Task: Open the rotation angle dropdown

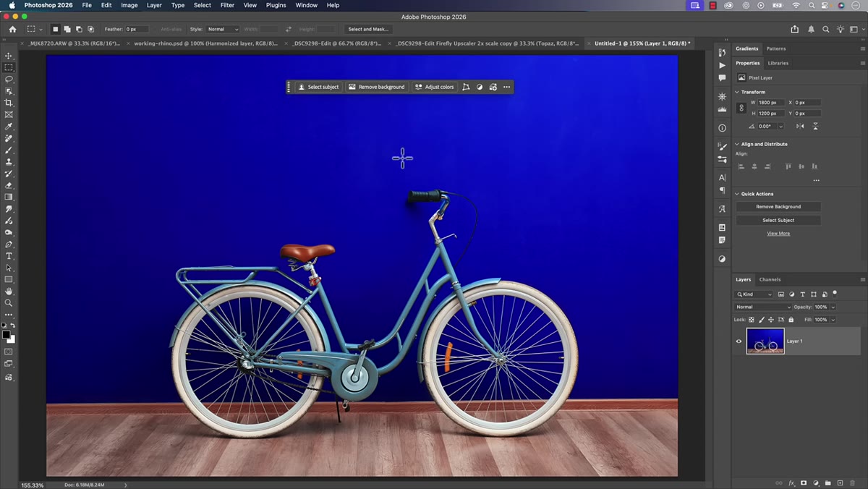Action: click(780, 126)
